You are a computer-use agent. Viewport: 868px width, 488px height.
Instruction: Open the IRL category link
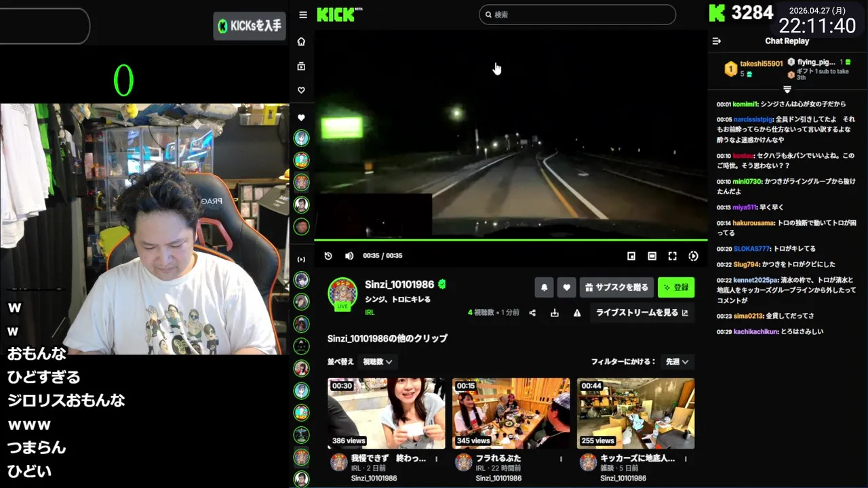click(370, 312)
